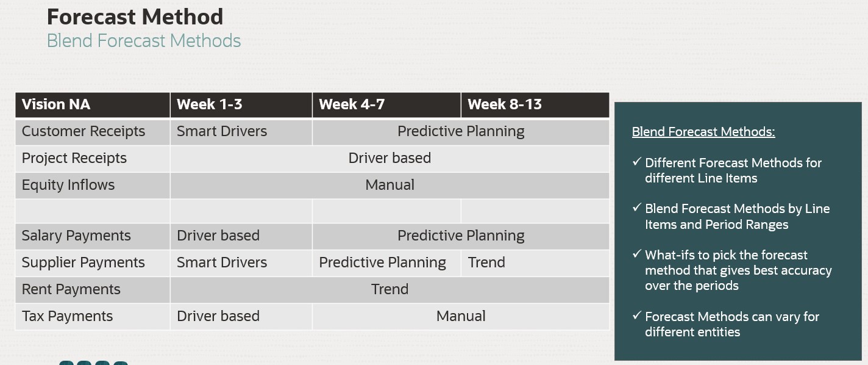Click the checkmark beside "Different Forecast Methods" bullet
Viewport: 868px width, 365px height.
[637, 162]
